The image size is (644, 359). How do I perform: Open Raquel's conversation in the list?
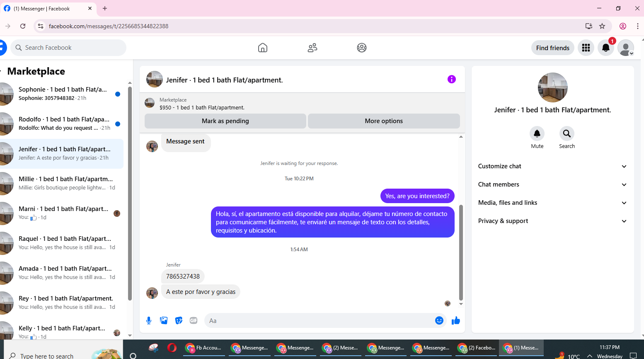click(62, 243)
